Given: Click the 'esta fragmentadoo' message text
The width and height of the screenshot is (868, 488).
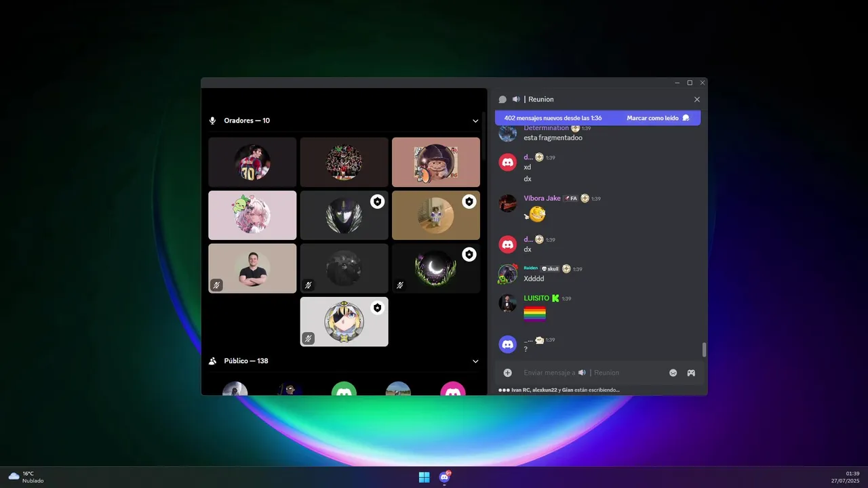Looking at the screenshot, I should [553, 138].
